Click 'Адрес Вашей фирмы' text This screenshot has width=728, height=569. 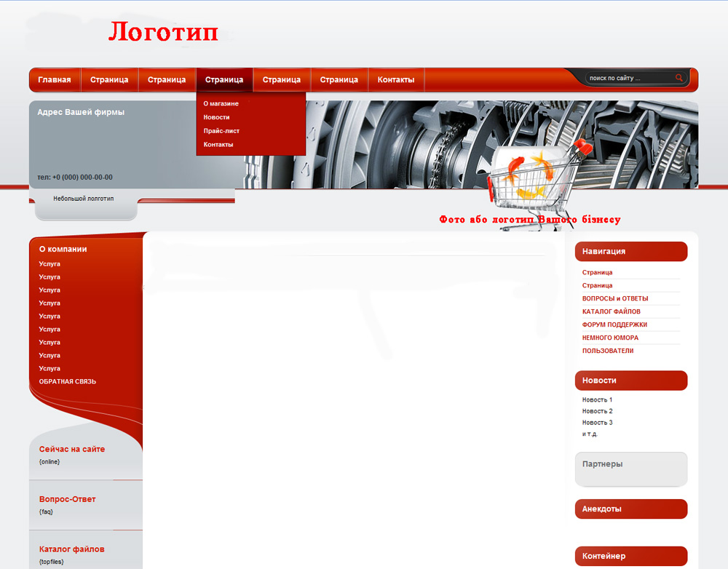(81, 112)
